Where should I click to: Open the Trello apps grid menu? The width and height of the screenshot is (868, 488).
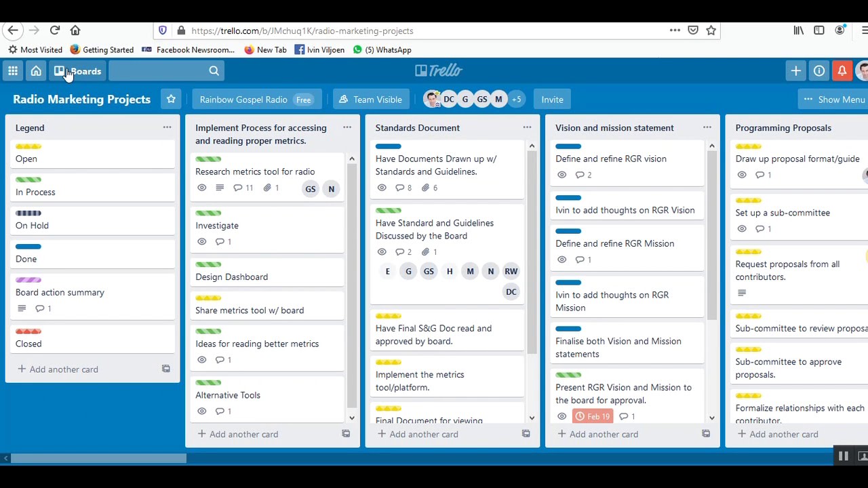(x=13, y=71)
